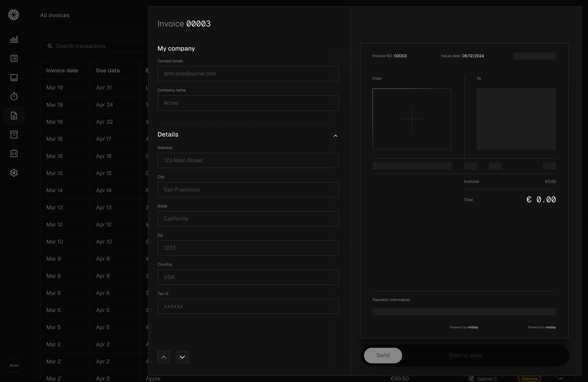Open the apps code clipboard icon
588x382 pixels.
tap(14, 153)
